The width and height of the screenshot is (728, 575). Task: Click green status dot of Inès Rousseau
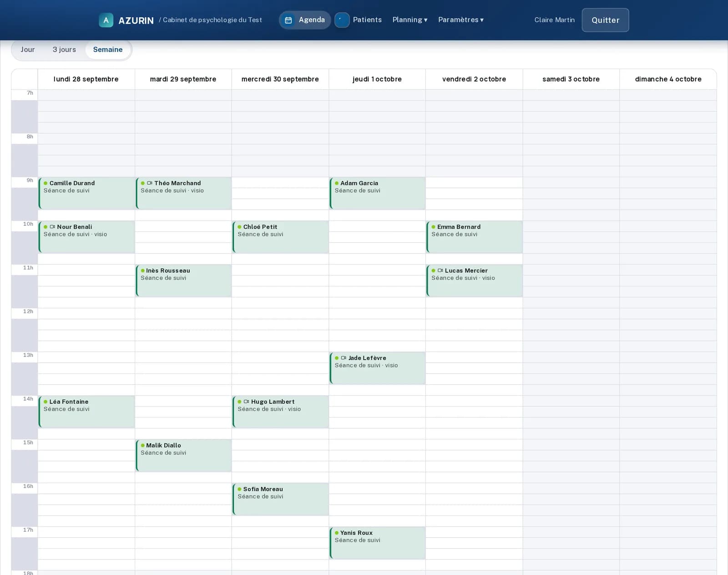click(142, 271)
